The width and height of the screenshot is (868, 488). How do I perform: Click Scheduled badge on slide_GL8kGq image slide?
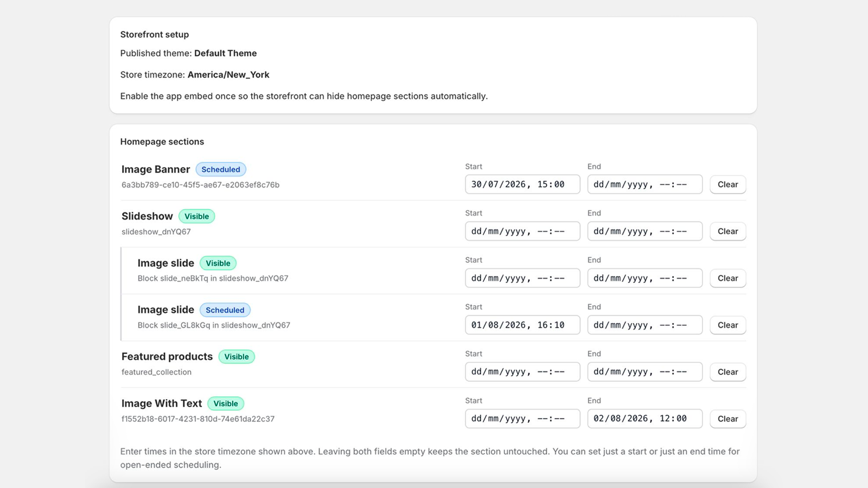225,310
